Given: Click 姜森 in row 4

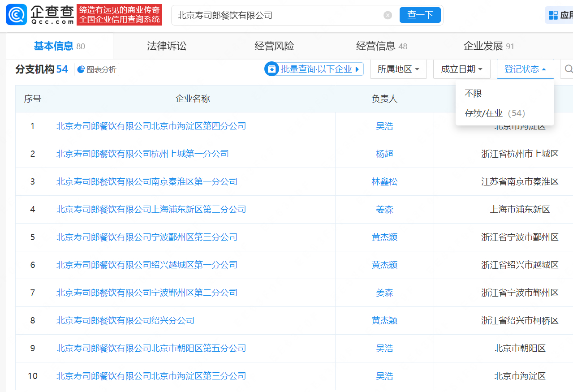Looking at the screenshot, I should point(384,209).
